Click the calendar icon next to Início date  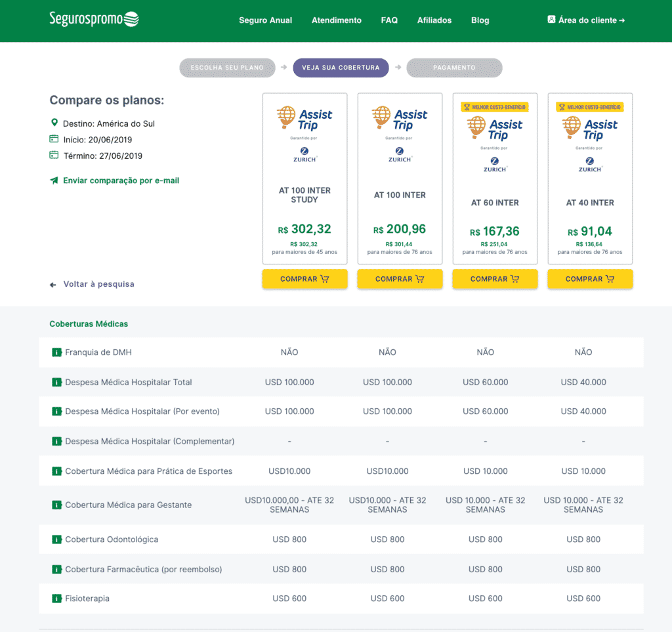[x=54, y=139]
